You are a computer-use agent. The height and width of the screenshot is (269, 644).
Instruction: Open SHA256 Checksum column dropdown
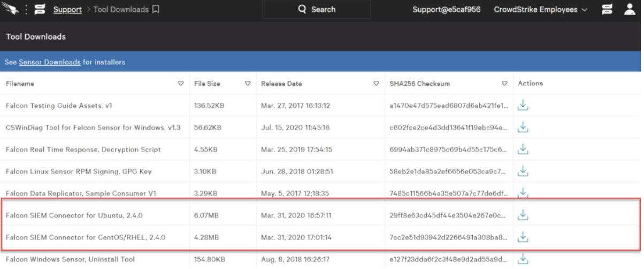pos(504,84)
